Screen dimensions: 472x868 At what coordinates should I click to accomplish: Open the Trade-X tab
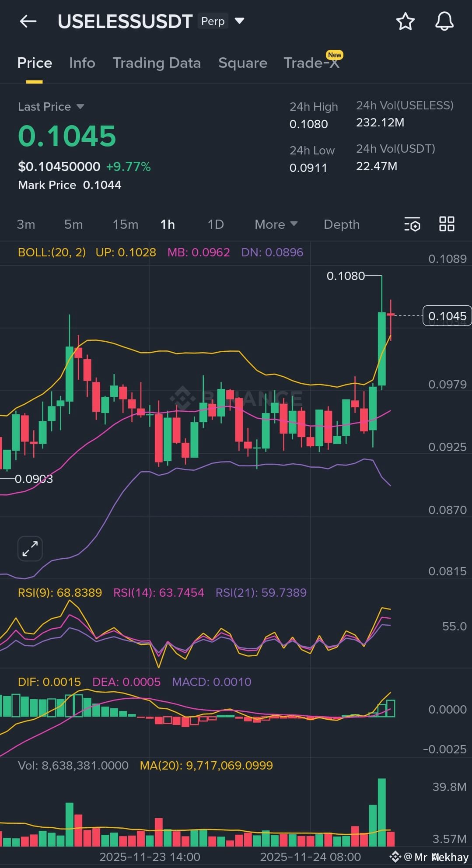[x=311, y=63]
